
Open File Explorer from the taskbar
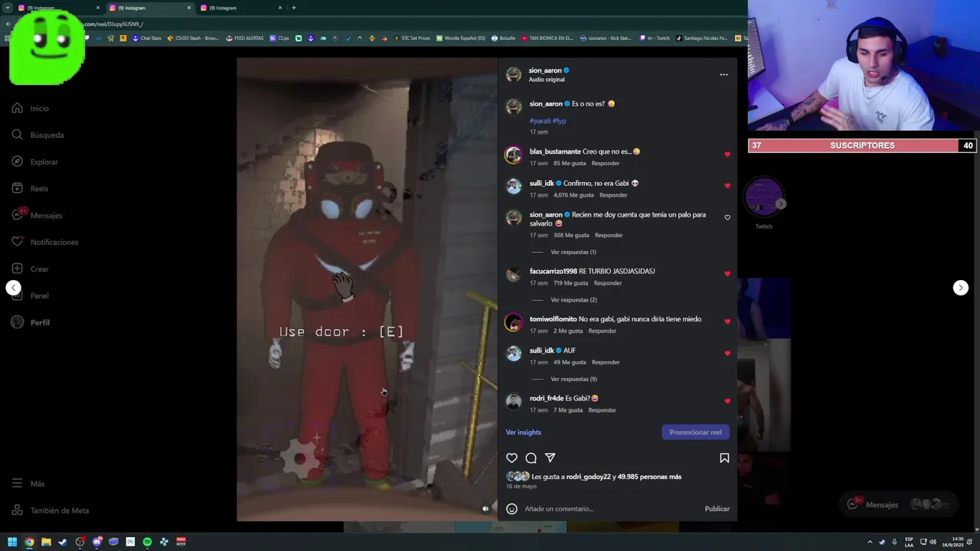pos(46,542)
